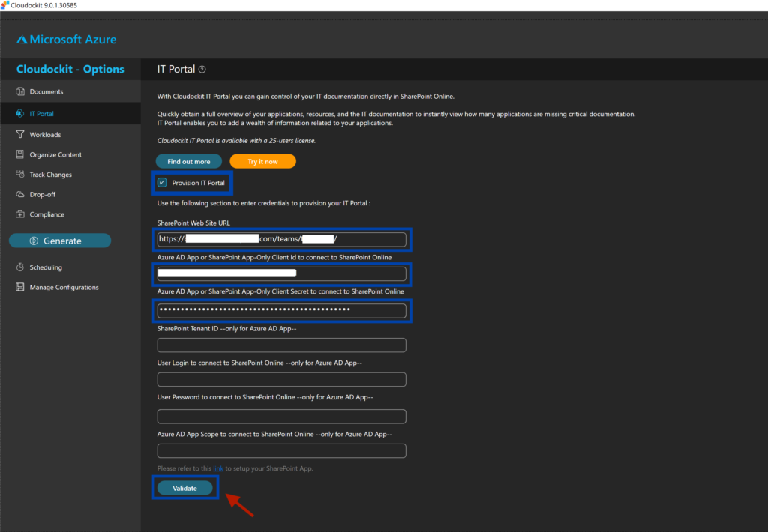Click the Client Secret password field

(282, 310)
